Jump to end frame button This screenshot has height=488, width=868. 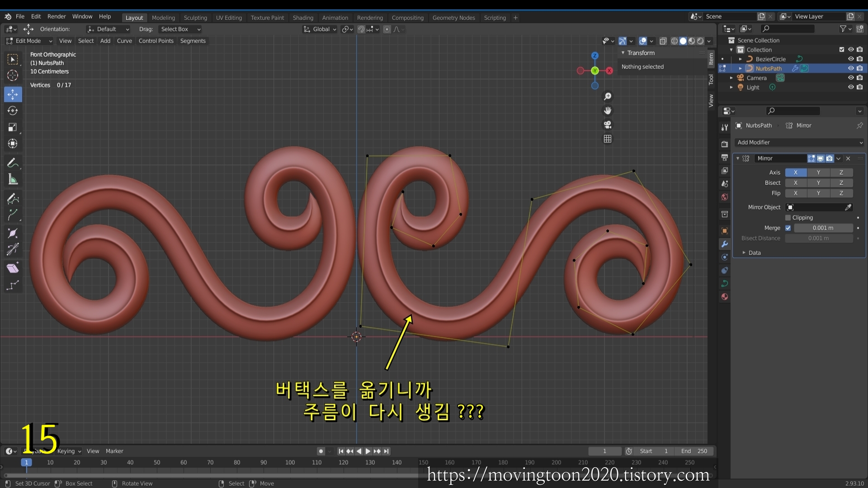(x=387, y=451)
